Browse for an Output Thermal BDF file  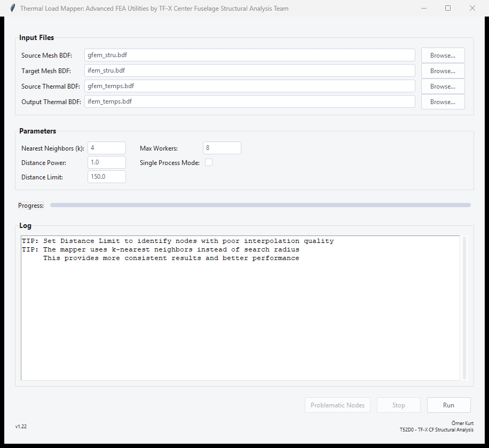coord(443,101)
